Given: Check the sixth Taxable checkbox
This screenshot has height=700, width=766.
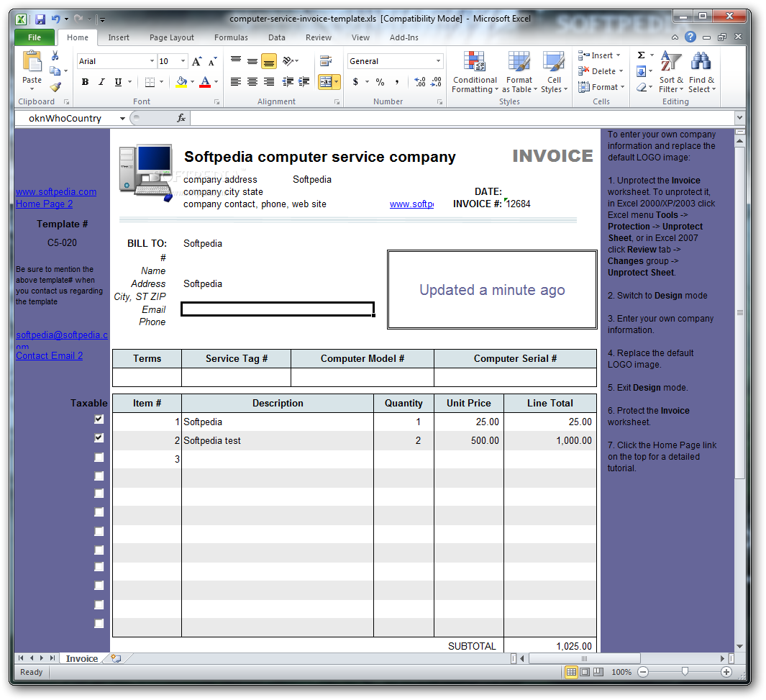Looking at the screenshot, I should pyautogui.click(x=99, y=512).
